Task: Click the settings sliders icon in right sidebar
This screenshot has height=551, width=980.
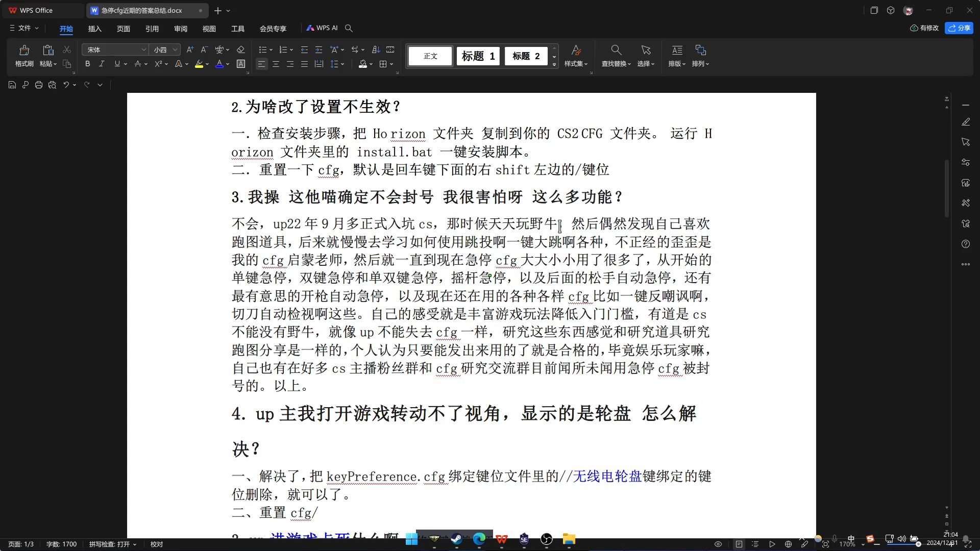Action: pyautogui.click(x=966, y=162)
